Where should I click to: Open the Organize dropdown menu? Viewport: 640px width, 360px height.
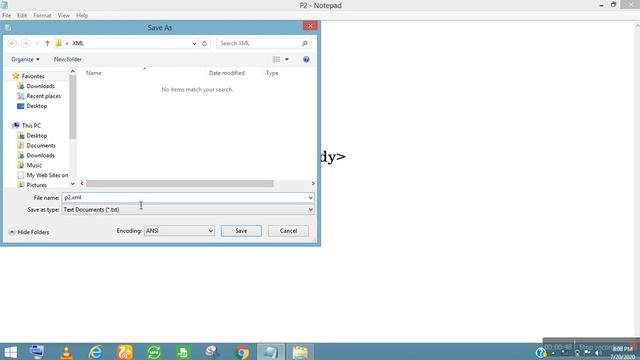tap(25, 60)
